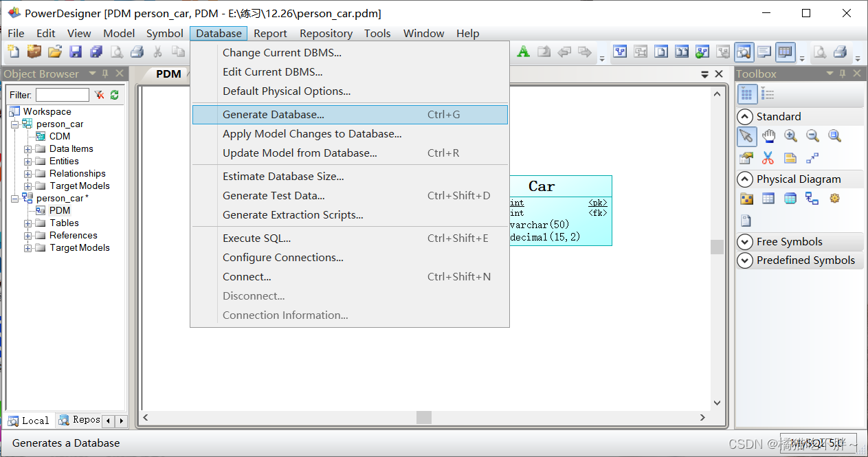This screenshot has width=868, height=457.
Task: Clear the Object Browser filter icon
Action: click(x=100, y=95)
